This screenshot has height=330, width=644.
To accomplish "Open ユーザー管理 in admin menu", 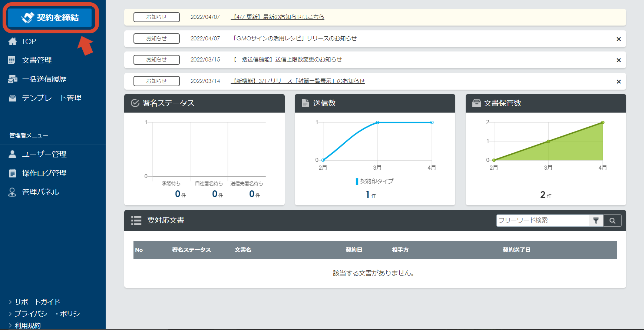I will coord(44,154).
